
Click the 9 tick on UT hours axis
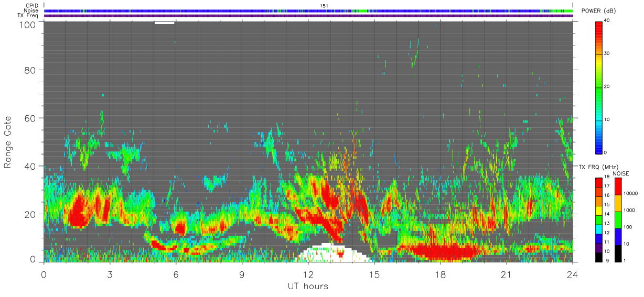(242, 274)
